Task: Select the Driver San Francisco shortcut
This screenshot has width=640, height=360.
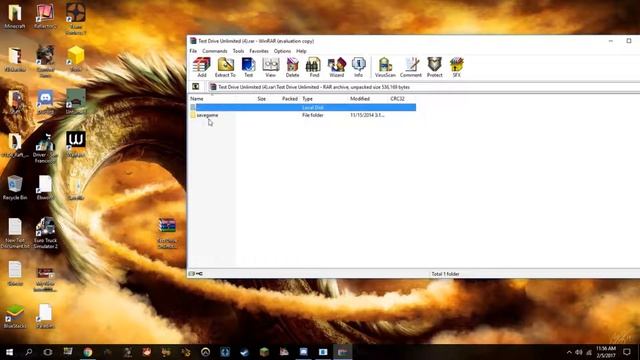Action: coord(45,148)
